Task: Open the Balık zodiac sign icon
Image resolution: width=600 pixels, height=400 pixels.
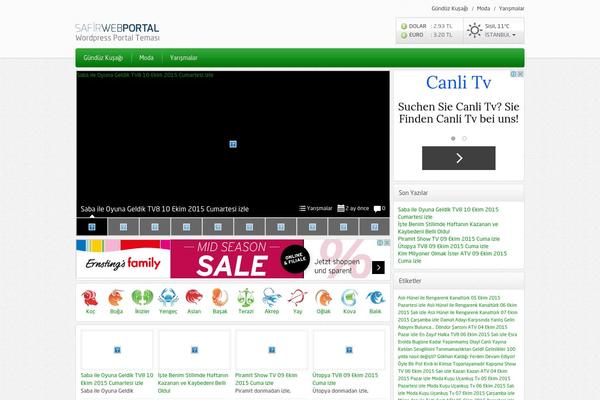Action: coord(375,298)
